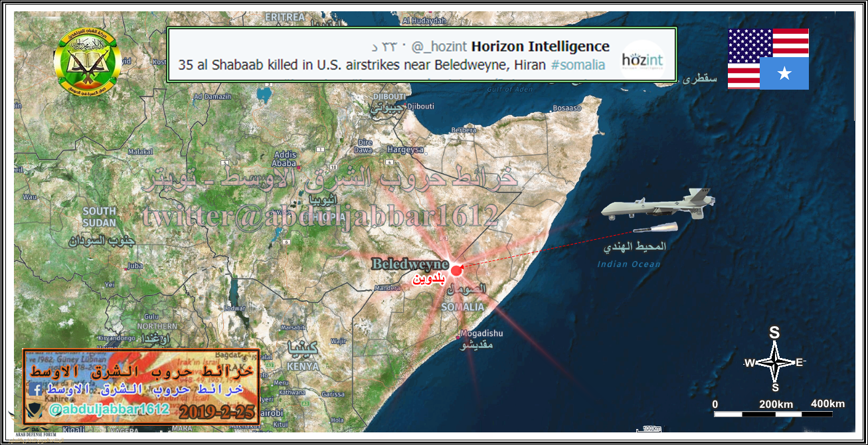
Task: Click the Arabic جنوب السودان label
Action: pyautogui.click(x=101, y=240)
